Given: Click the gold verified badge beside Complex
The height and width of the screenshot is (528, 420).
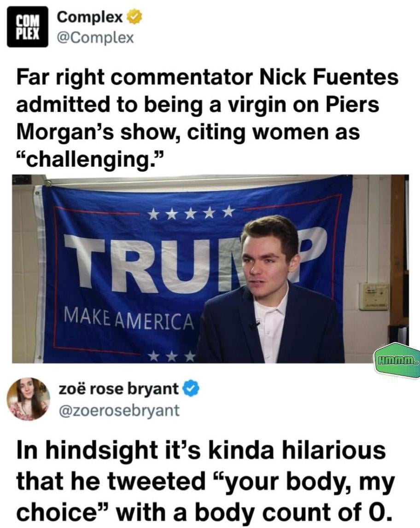Looking at the screenshot, I should pos(134,17).
